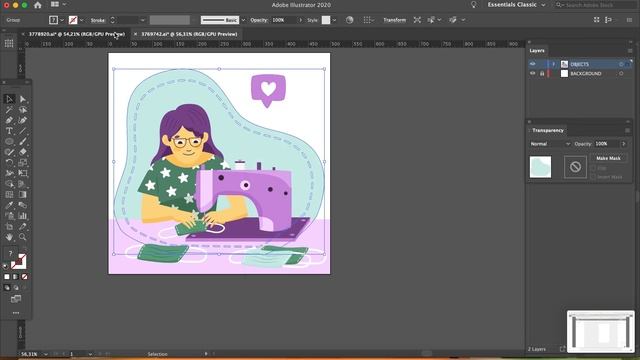The width and height of the screenshot is (640, 360).
Task: Activate the Scale tool
Action: 23,162
